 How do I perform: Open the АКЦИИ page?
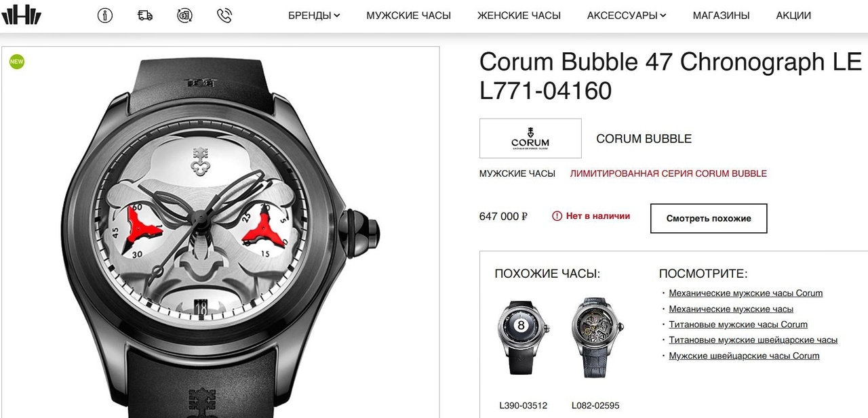[x=793, y=15]
